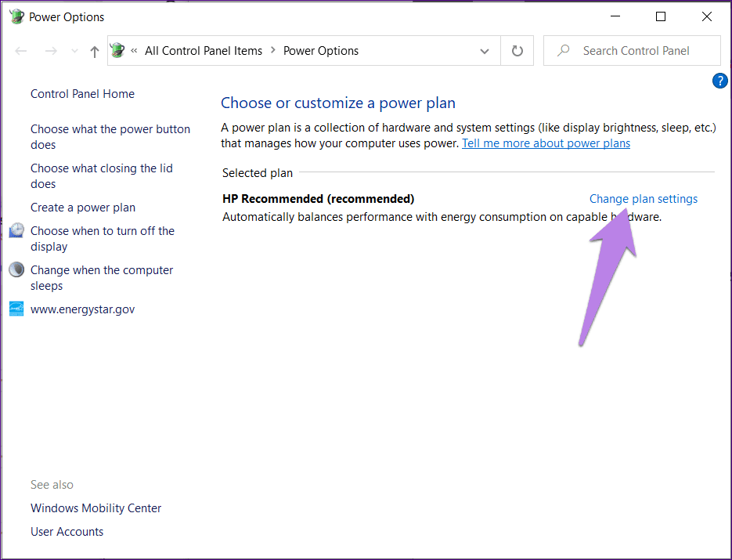Viewport: 732px width, 560px height.
Task: Select Create a power plan
Action: click(x=83, y=208)
